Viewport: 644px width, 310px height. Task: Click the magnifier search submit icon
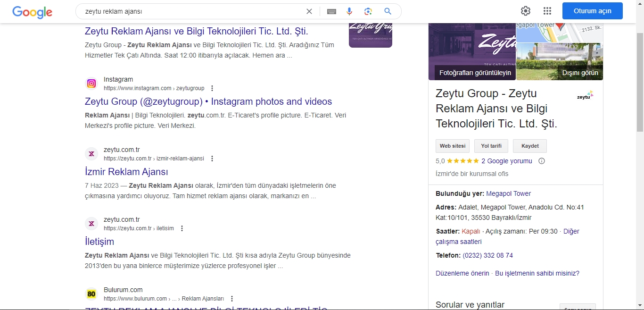tap(388, 11)
